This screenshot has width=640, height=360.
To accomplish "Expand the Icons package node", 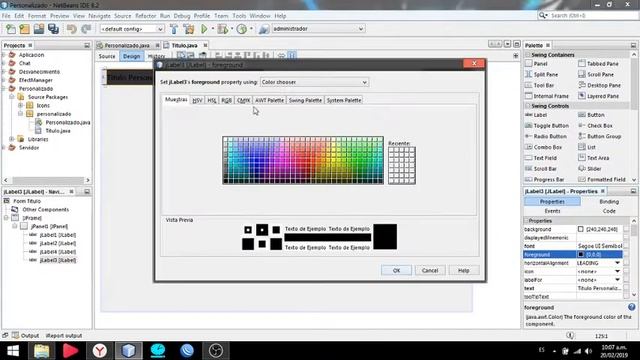I will [x=20, y=105].
